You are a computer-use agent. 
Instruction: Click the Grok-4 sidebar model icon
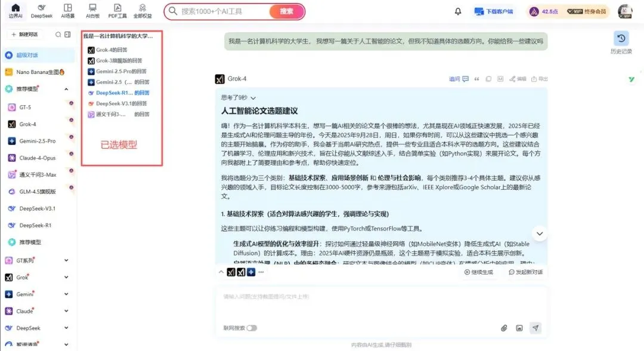click(x=12, y=124)
